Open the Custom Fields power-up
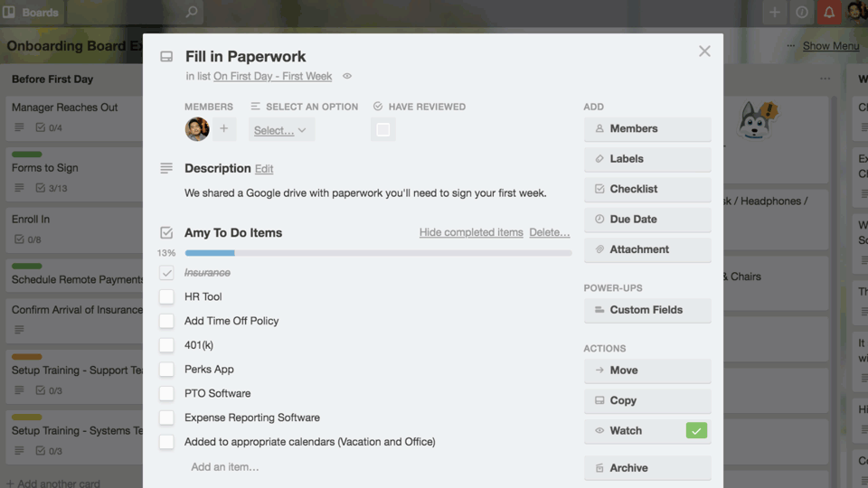The width and height of the screenshot is (868, 488). (x=647, y=310)
